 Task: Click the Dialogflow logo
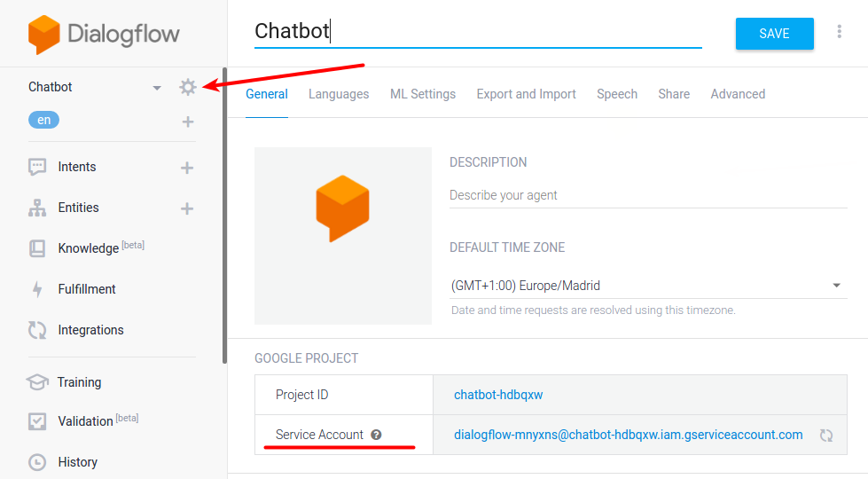[x=104, y=35]
